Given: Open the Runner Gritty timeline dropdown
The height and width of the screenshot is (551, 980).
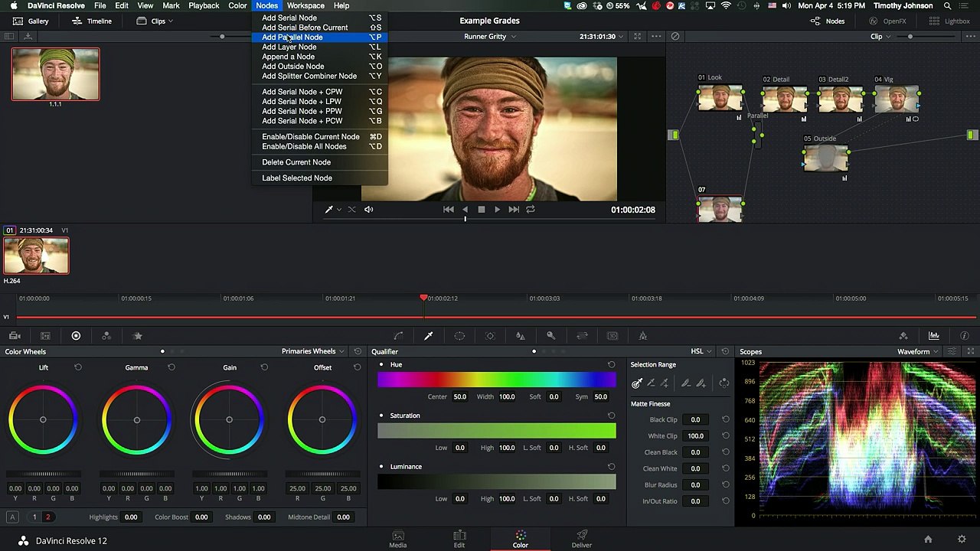Looking at the screenshot, I should pos(490,36).
